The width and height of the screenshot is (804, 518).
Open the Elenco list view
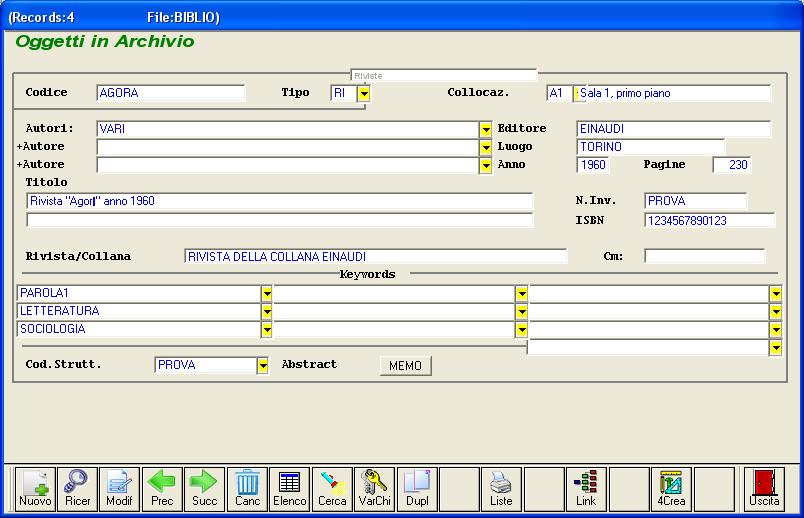[x=290, y=489]
